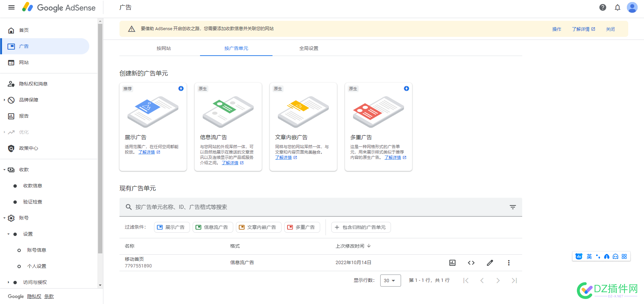The width and height of the screenshot is (644, 304).
Task: Sort by 上次修改时间 column
Action: coord(353,246)
